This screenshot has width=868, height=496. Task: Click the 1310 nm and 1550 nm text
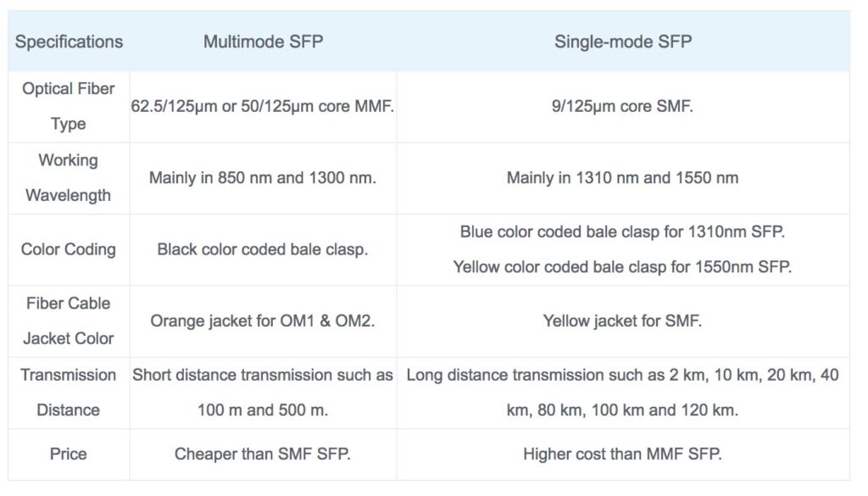(x=623, y=178)
